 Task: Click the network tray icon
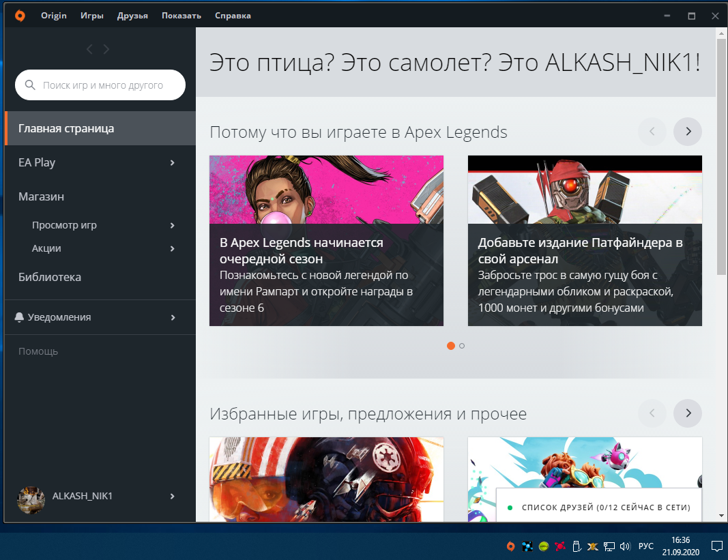click(609, 546)
